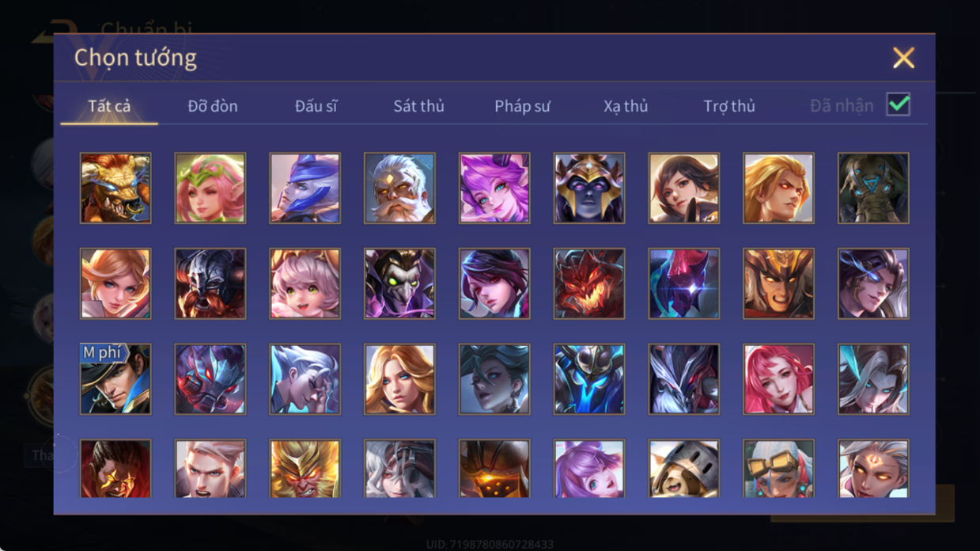This screenshot has height=551, width=980.
Task: Pick the pink-haired hero with green leaf crown
Action: pyautogui.click(x=210, y=188)
